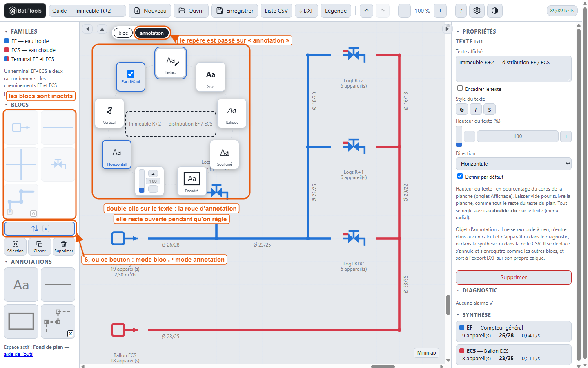This screenshot has width=588, height=368.
Task: Click the canvas pan-left arrow button
Action: tap(87, 29)
